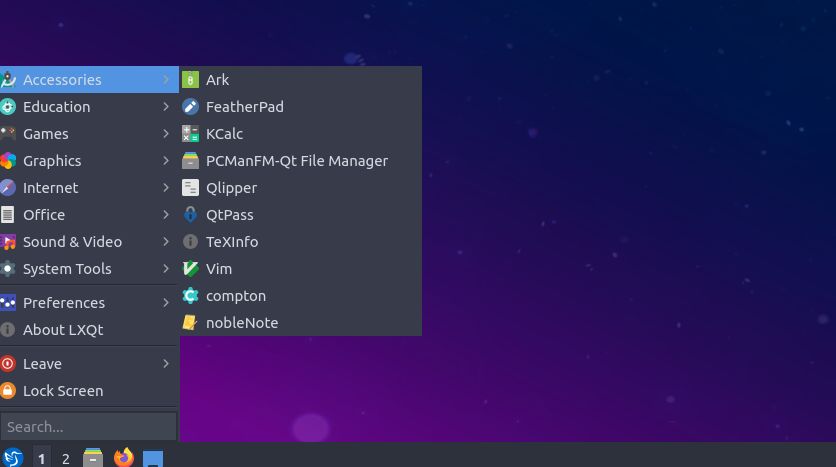The height and width of the screenshot is (467, 836).
Task: Click the orange Lock Screen icon
Action: coord(8,390)
